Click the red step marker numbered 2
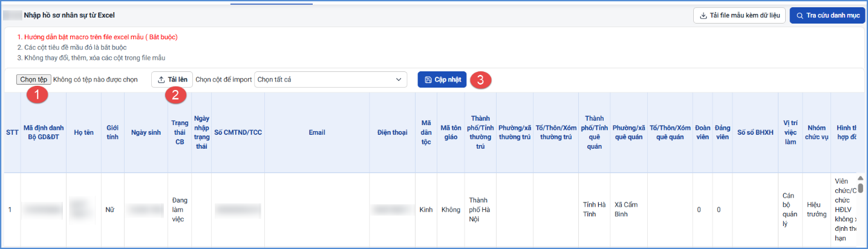Viewport: 868px width, 249px height. (x=175, y=95)
